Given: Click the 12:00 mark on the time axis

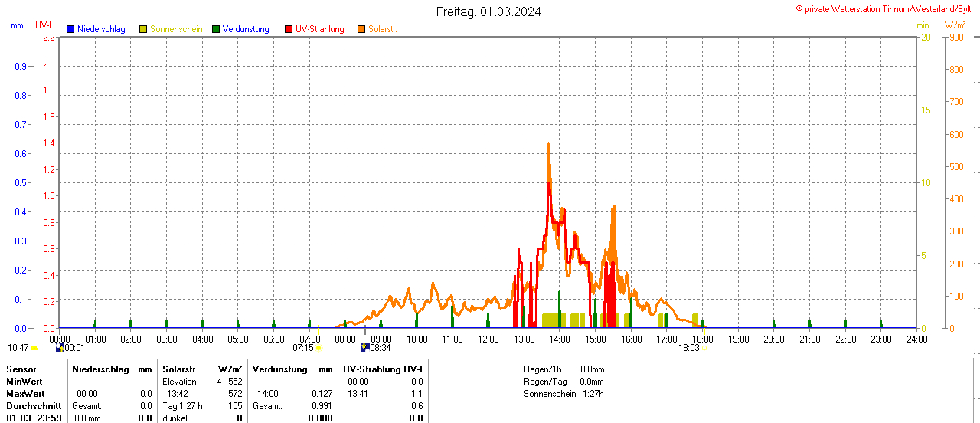Looking at the screenshot, I should coord(488,339).
